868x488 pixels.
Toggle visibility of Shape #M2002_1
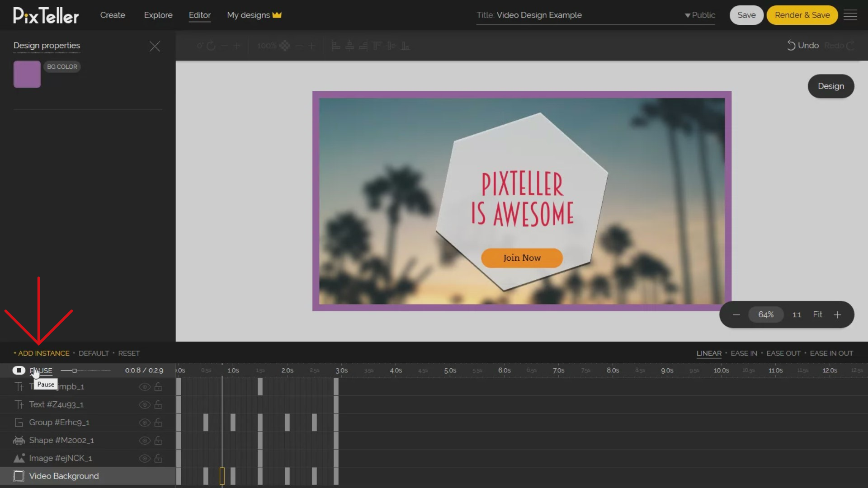[x=144, y=440]
